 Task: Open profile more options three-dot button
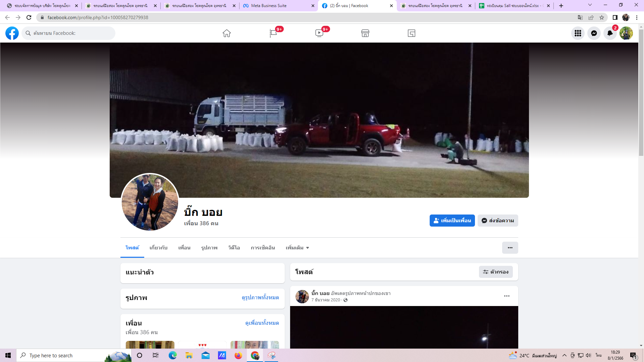(x=510, y=248)
